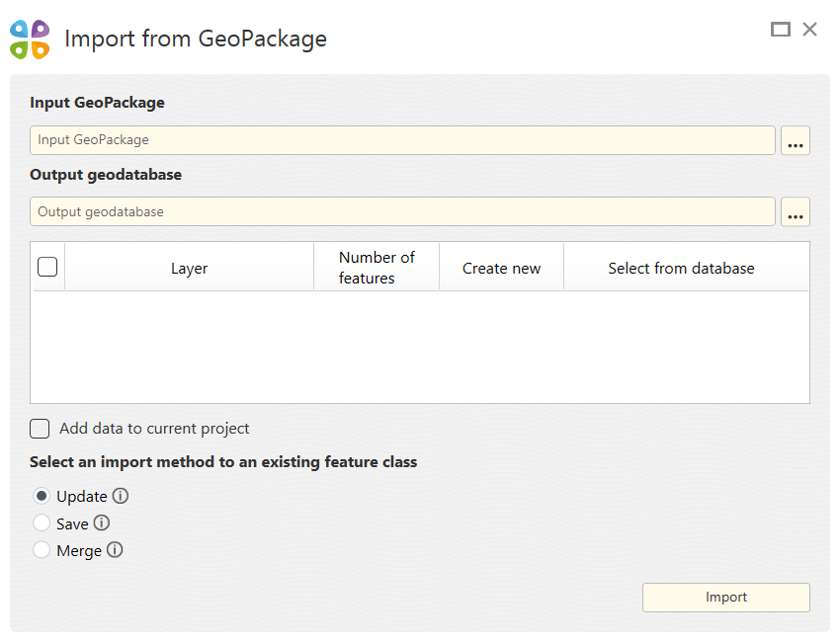The width and height of the screenshot is (840, 642).
Task: Click the Create new column header
Action: pyautogui.click(x=501, y=268)
